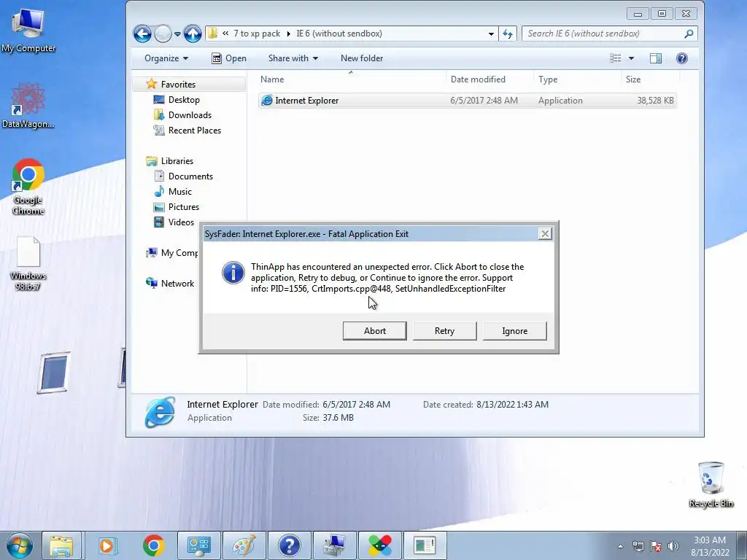This screenshot has width=747, height=560.
Task: Click Abort in the ThinApp error dialog
Action: 374,331
